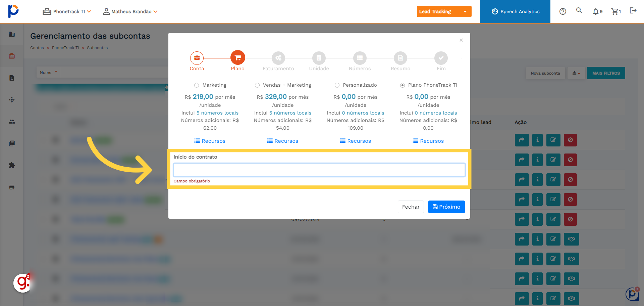This screenshot has width=644, height=306.
Task: Go to the Resumo wizard step
Action: tap(400, 61)
